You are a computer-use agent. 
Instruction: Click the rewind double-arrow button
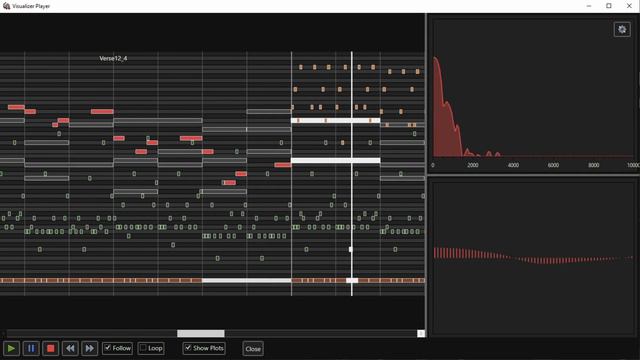point(70,348)
